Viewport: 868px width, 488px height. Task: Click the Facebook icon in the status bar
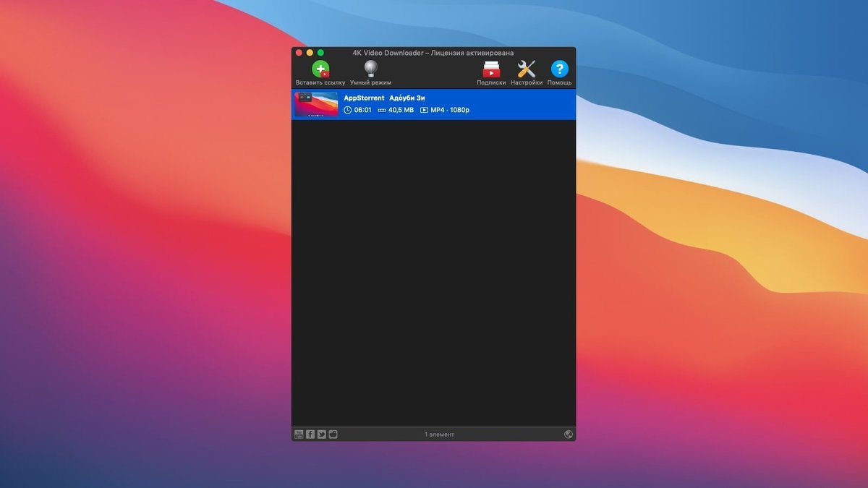click(310, 435)
